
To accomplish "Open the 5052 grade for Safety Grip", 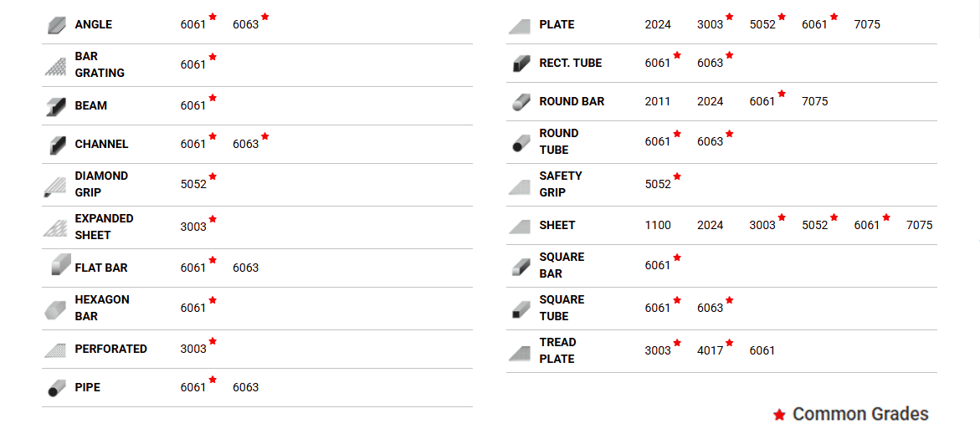I will pos(658,184).
